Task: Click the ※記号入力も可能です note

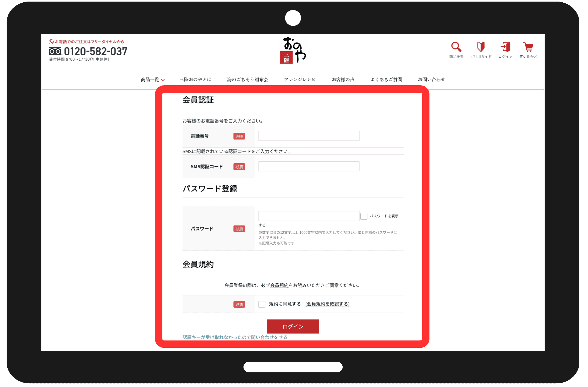Action: click(x=277, y=243)
